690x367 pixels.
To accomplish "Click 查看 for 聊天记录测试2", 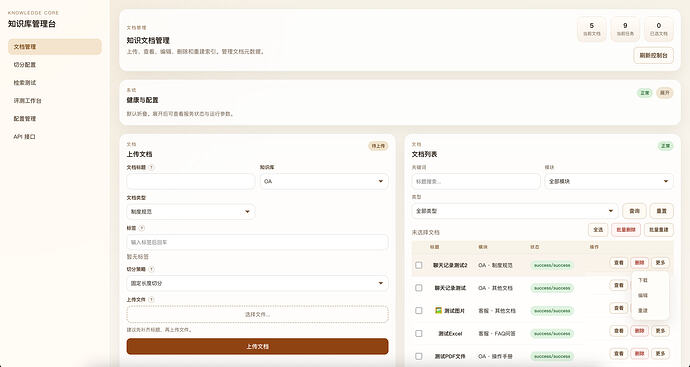I will (x=619, y=263).
